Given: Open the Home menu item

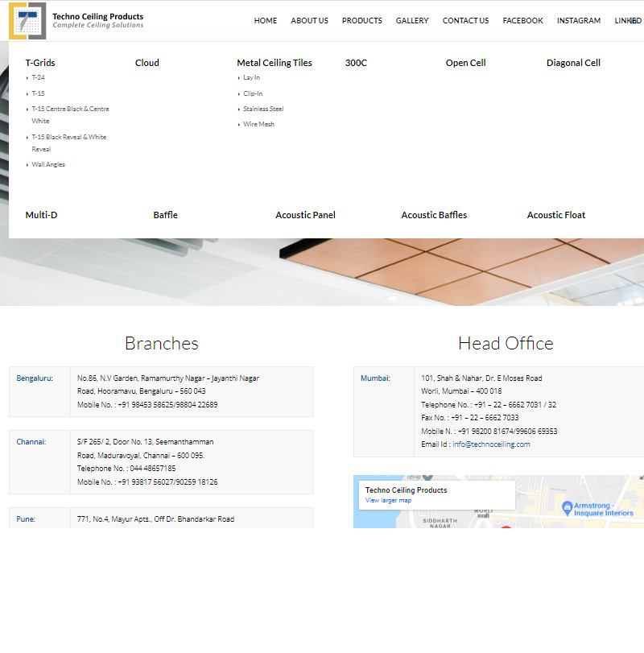Looking at the screenshot, I should (265, 21).
